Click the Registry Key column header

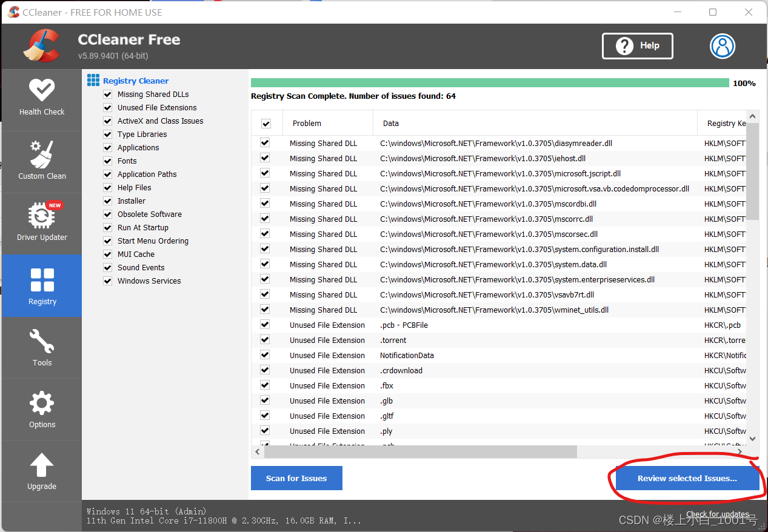722,123
